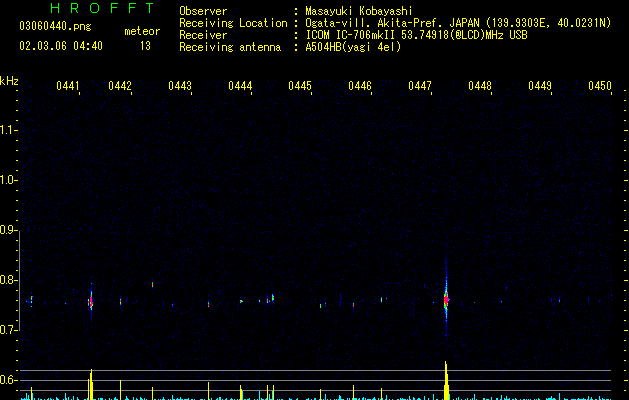Click the 0.9 kHz axis label
The width and height of the screenshot is (629, 400).
pyautogui.click(x=7, y=230)
